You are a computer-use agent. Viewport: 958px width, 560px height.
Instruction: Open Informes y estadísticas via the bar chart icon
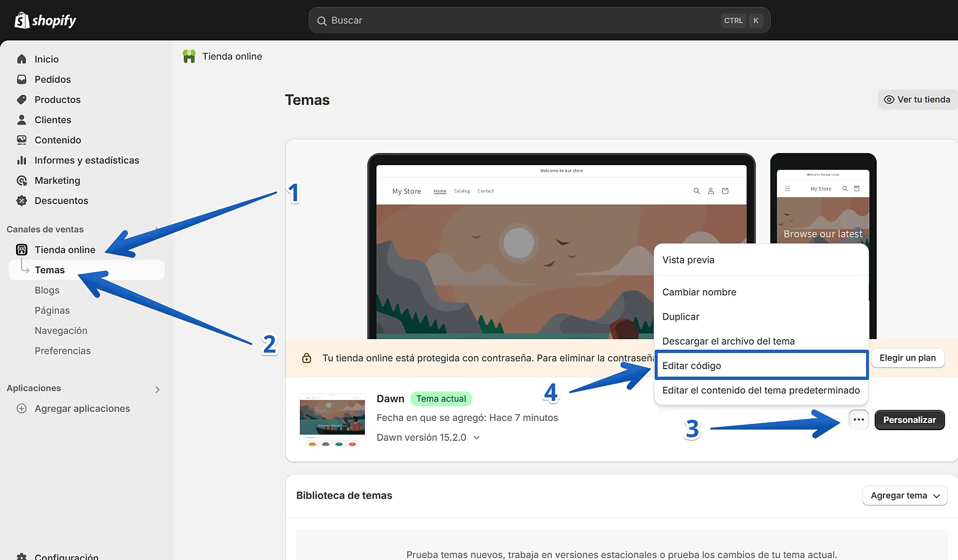click(x=21, y=160)
